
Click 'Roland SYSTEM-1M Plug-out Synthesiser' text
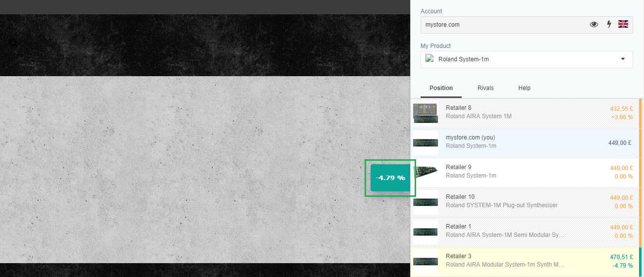tap(501, 205)
